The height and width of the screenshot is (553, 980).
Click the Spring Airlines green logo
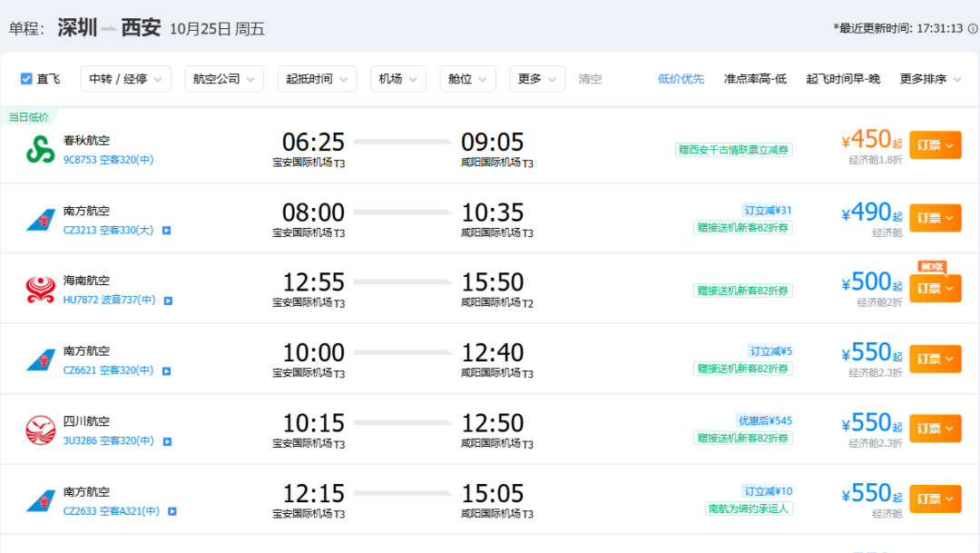(41, 149)
